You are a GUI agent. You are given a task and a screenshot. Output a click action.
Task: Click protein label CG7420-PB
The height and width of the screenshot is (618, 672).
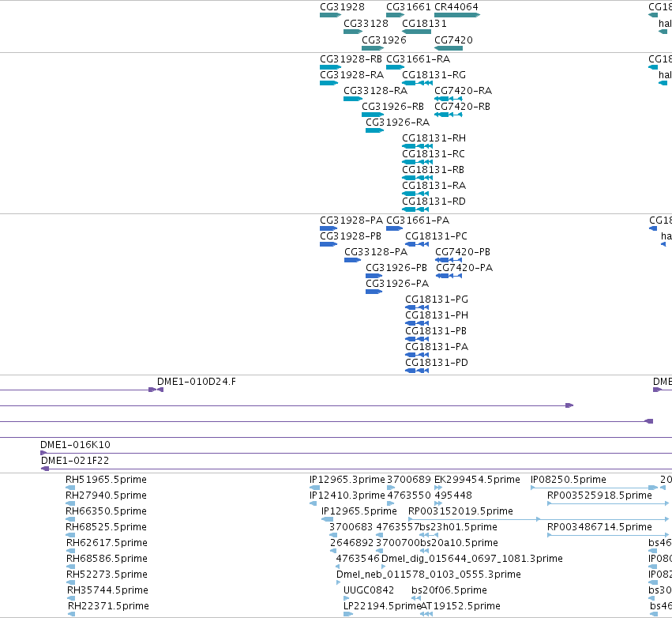tap(463, 252)
